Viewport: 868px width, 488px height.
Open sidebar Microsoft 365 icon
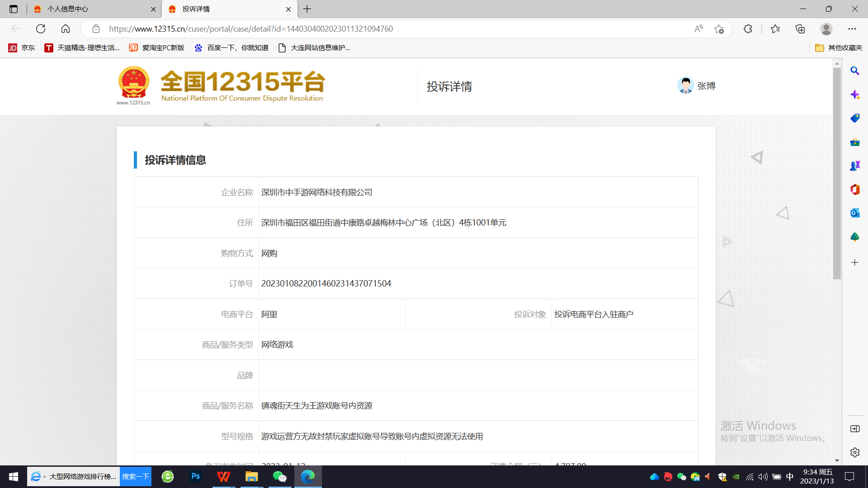pos(855,190)
